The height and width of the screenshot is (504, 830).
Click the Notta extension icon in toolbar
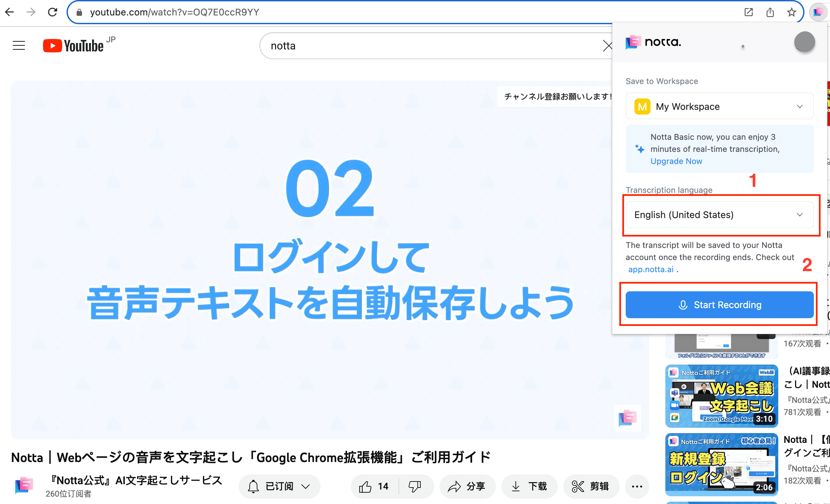coord(818,12)
